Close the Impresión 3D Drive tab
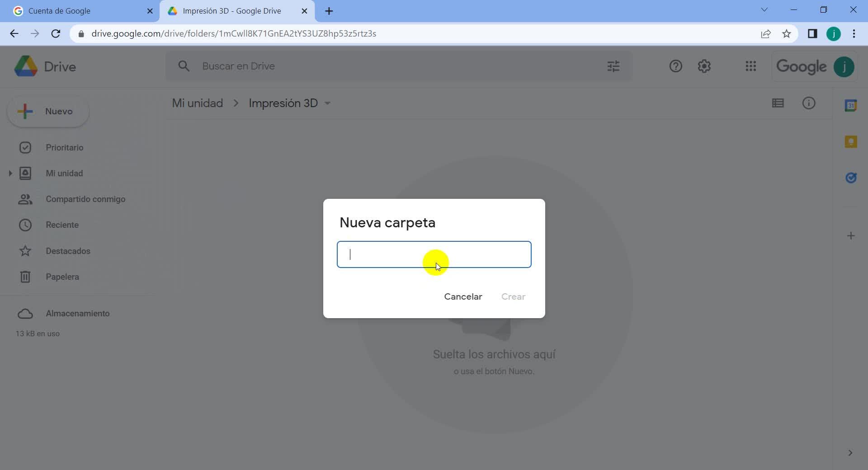 (304, 11)
